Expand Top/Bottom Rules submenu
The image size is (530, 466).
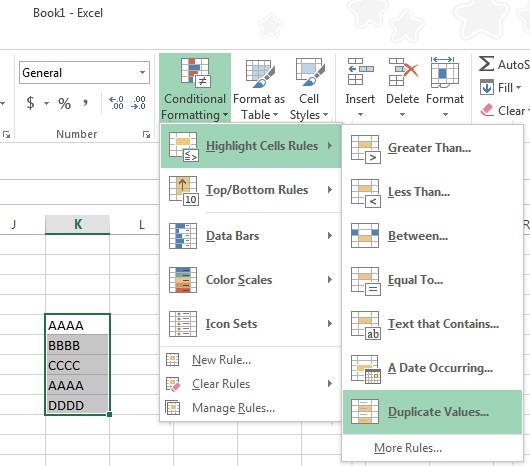click(251, 190)
